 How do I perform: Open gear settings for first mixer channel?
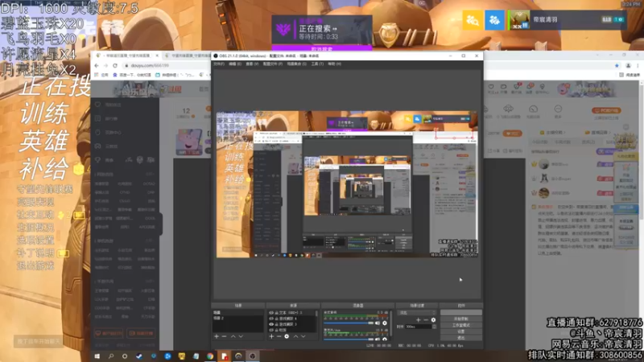point(385,323)
